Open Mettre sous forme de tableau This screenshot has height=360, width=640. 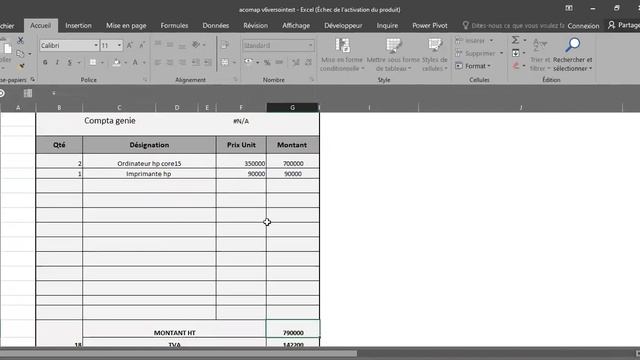click(x=393, y=55)
